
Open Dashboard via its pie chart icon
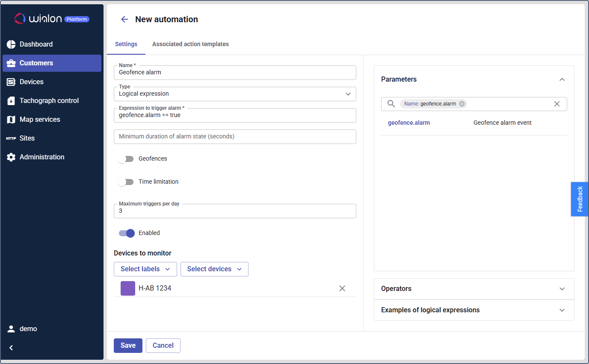click(11, 44)
